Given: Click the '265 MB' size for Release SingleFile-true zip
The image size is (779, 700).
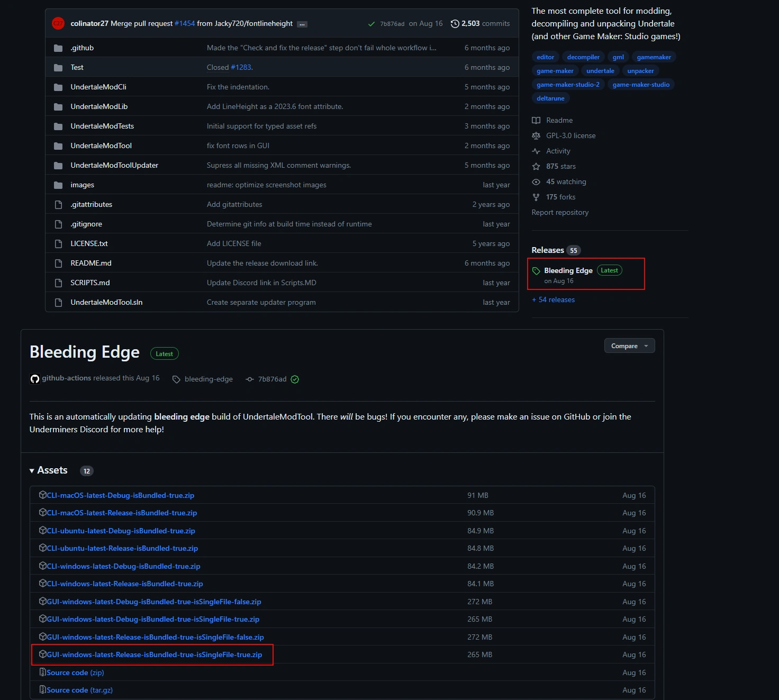Looking at the screenshot, I should [480, 655].
